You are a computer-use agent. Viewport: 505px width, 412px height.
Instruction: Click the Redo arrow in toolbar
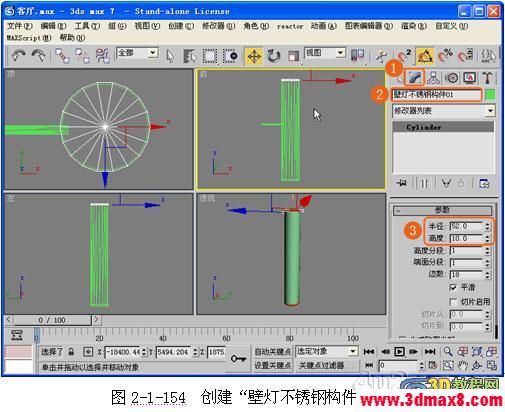click(38, 55)
